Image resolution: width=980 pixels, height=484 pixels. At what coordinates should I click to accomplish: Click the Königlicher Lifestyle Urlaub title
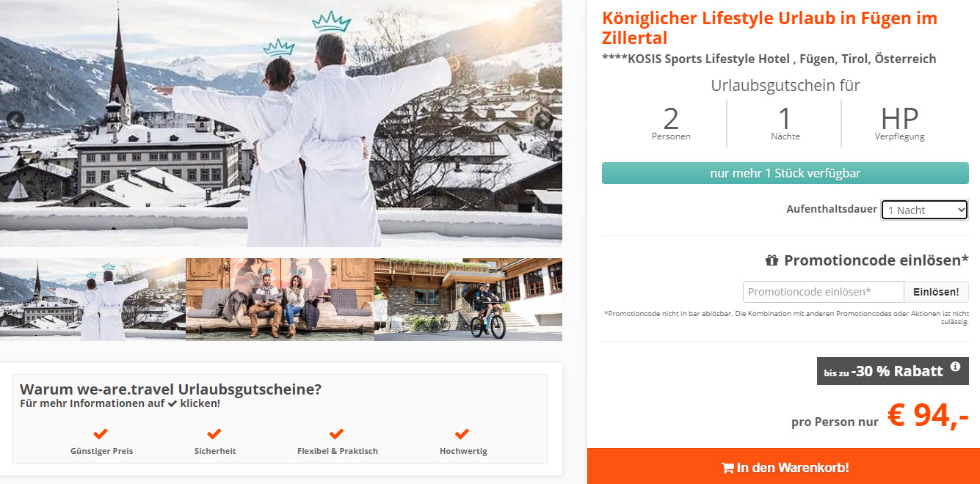769,28
